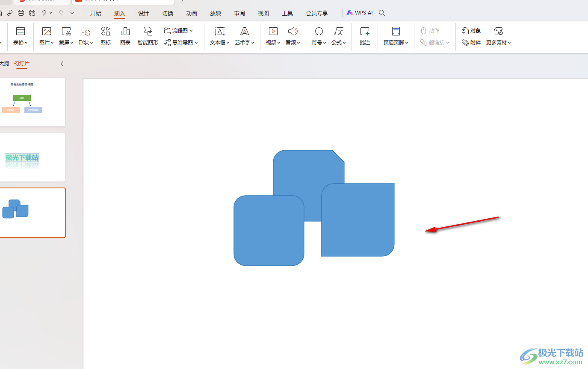Open the undo history dropdown arrow
588x369 pixels.
point(51,13)
